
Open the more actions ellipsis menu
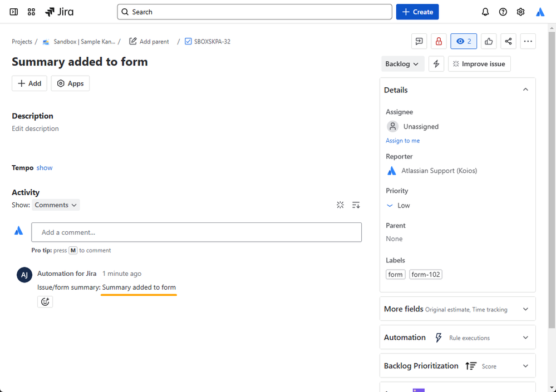528,42
